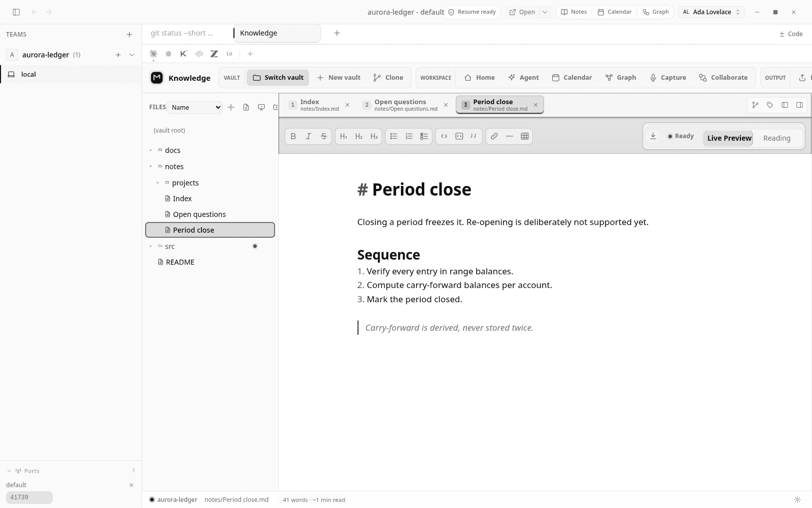Viewport: 812px width, 508px height.
Task: Insert a task checklist
Action: point(424,136)
